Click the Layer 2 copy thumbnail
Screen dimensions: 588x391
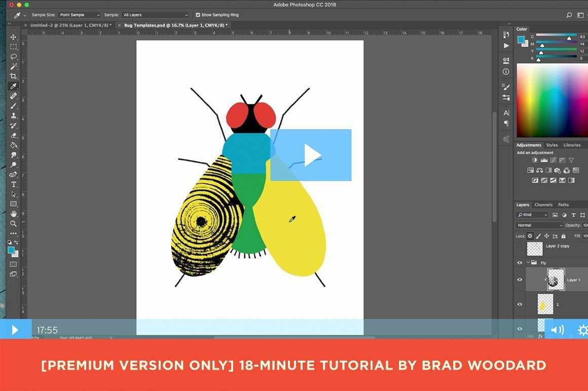[535, 248]
